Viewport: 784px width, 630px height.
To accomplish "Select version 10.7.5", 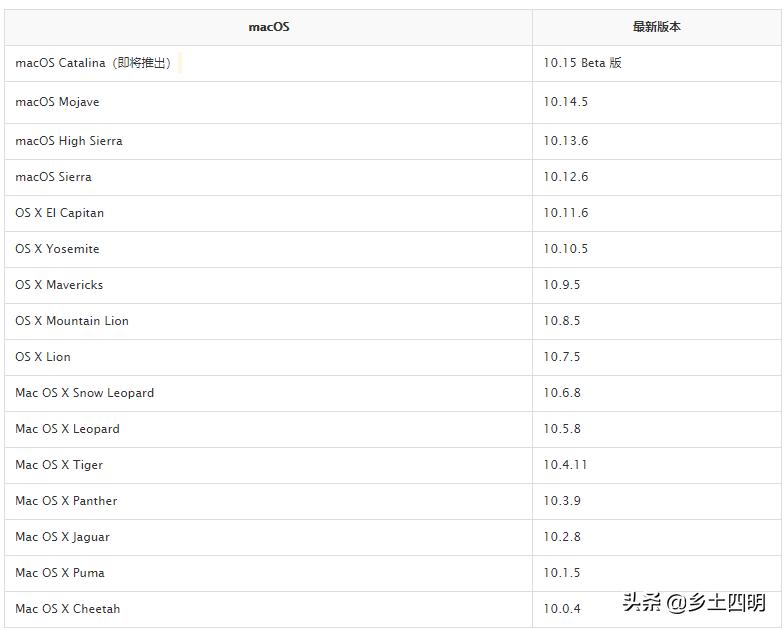I will pyautogui.click(x=562, y=357).
